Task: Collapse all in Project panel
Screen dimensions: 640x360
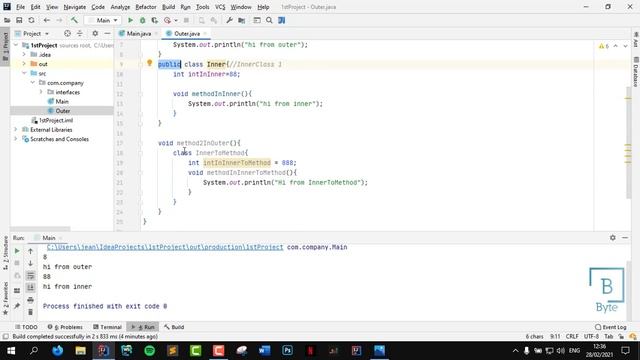Action: coord(80,33)
